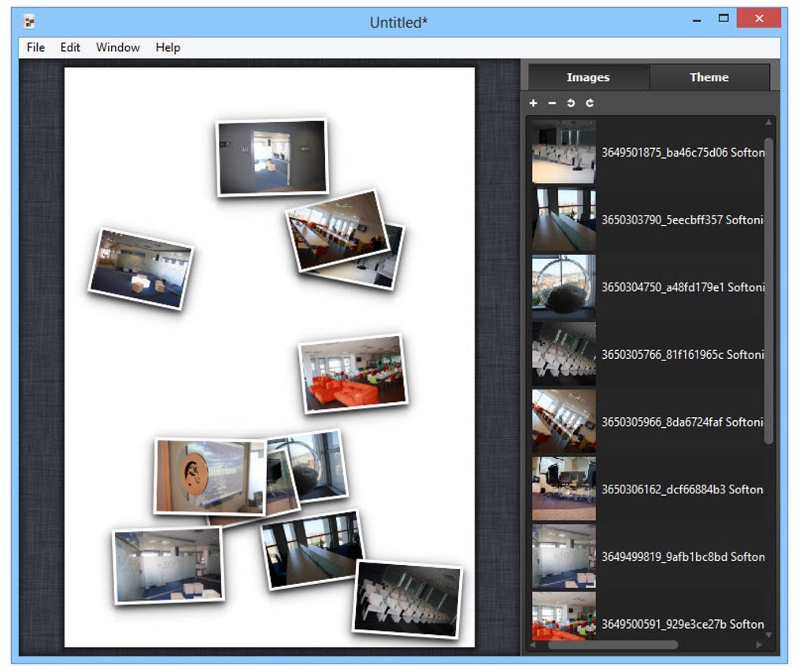Click the remove image minus icon
The height and width of the screenshot is (672, 803).
552,103
